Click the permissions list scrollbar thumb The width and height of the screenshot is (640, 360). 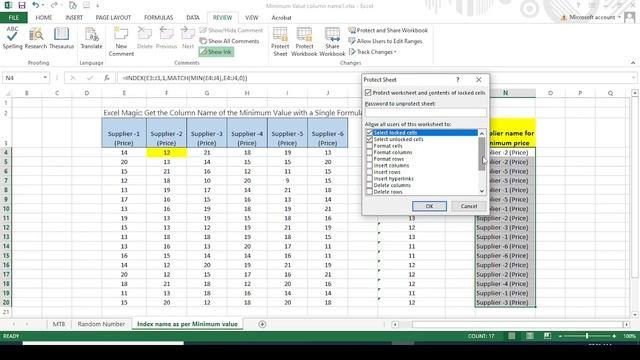click(482, 153)
